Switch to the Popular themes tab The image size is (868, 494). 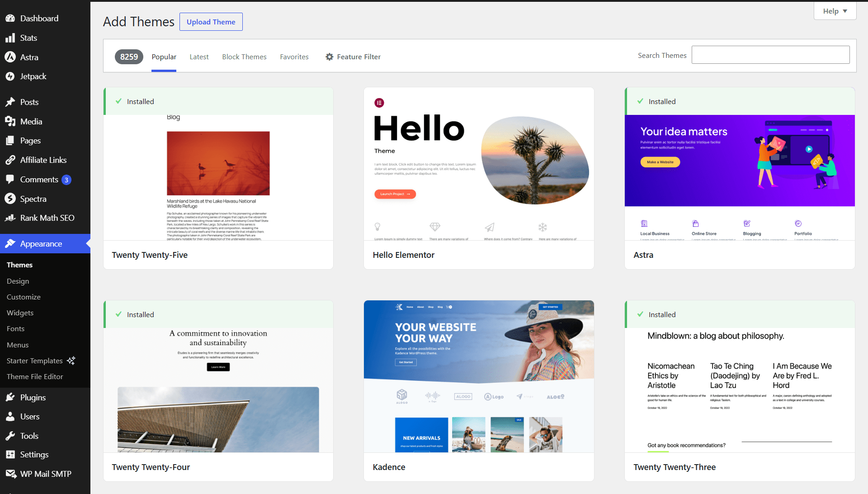[164, 57]
